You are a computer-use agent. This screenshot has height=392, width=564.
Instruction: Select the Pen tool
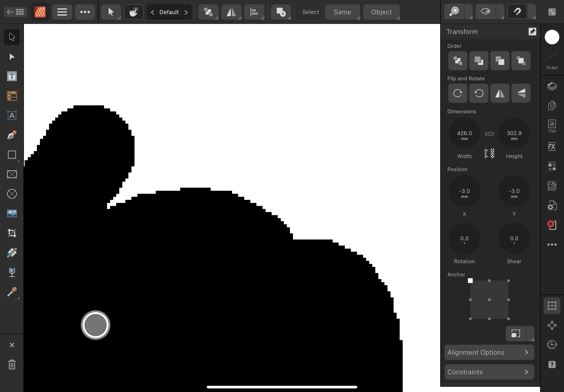12,135
